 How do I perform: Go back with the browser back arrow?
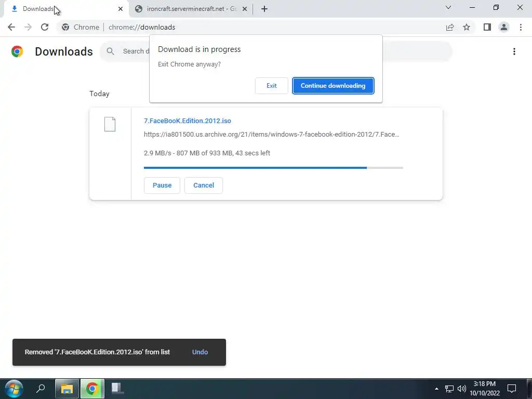coord(11,27)
